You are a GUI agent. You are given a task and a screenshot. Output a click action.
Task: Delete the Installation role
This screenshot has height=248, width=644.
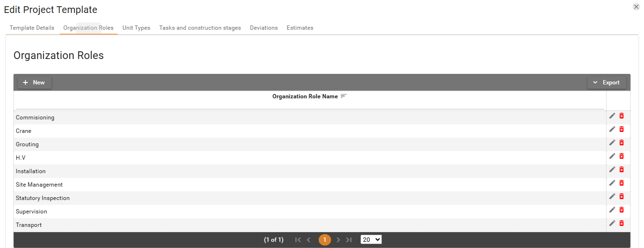tap(621, 169)
